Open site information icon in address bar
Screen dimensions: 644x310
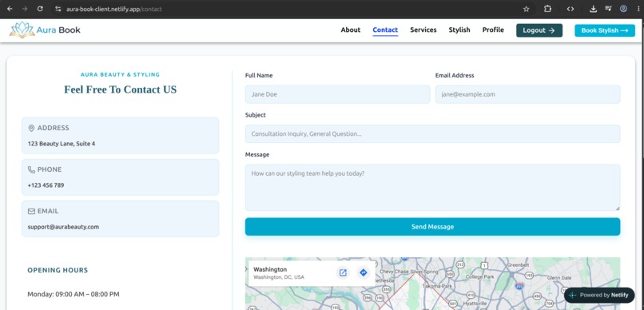(x=58, y=9)
